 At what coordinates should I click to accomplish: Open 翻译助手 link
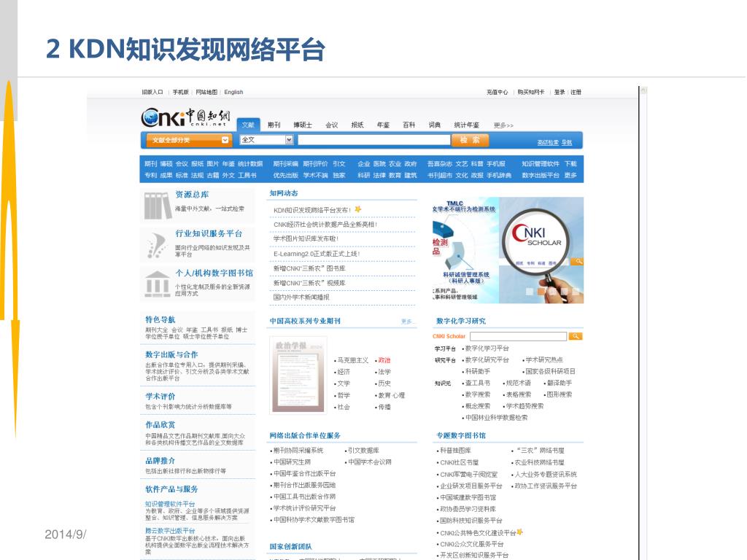pos(560,383)
